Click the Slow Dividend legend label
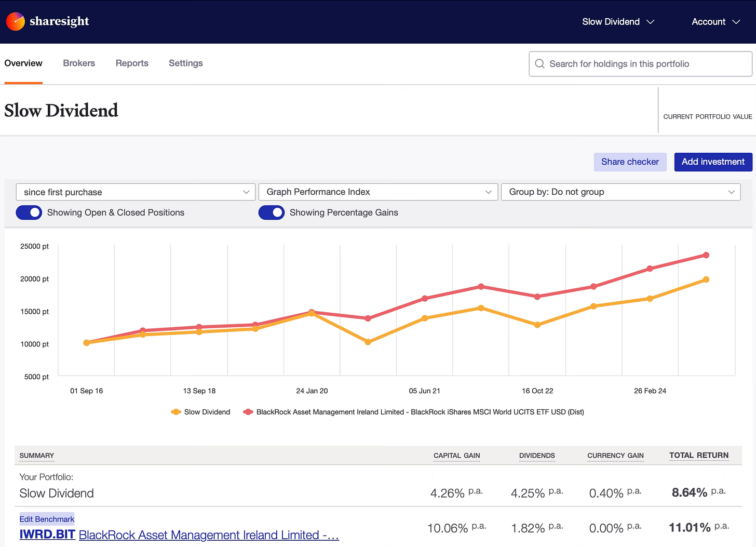This screenshot has height=547, width=756. click(207, 412)
